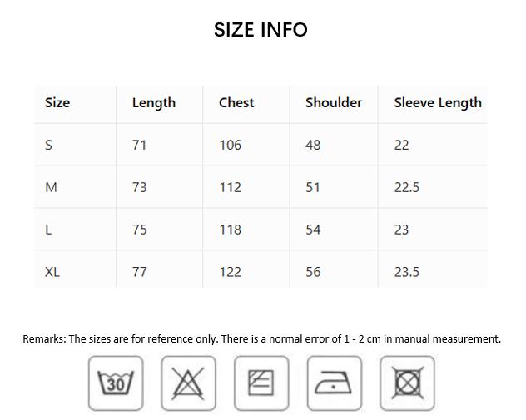Click the chest value 106
The height and width of the screenshot is (420, 526).
(231, 145)
